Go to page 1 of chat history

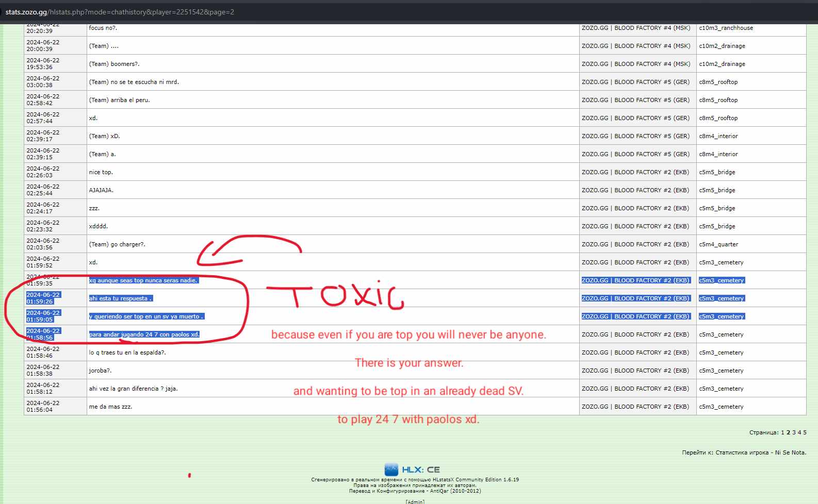(x=782, y=432)
